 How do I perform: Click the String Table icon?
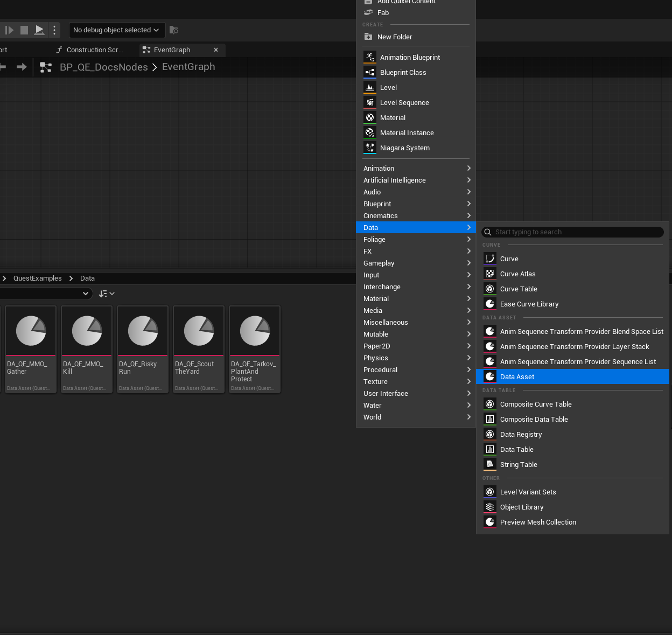tap(490, 464)
